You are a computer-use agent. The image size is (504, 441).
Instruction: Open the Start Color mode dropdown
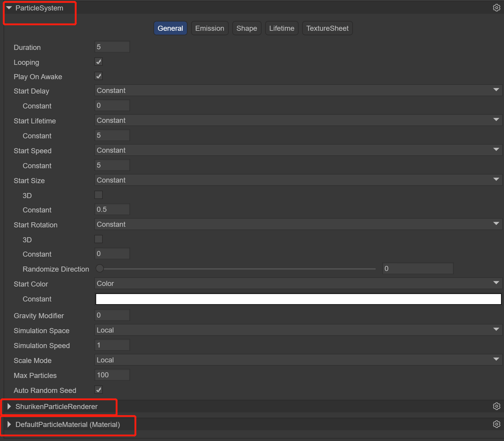298,284
